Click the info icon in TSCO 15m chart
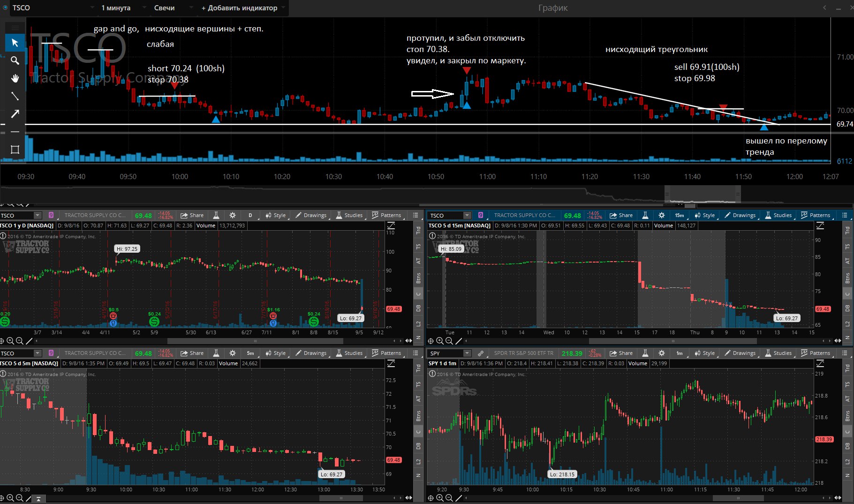 pyautogui.click(x=432, y=236)
